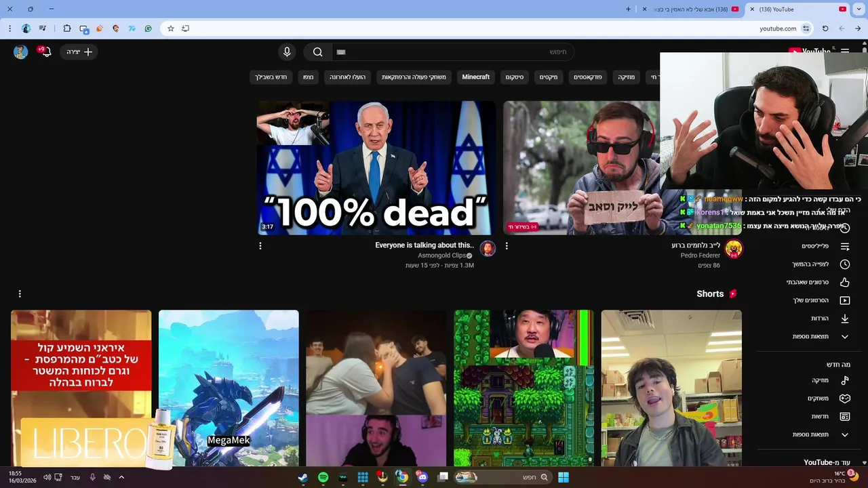The width and height of the screenshot is (868, 488).
Task: Select the podcasts filter chip
Action: (587, 77)
